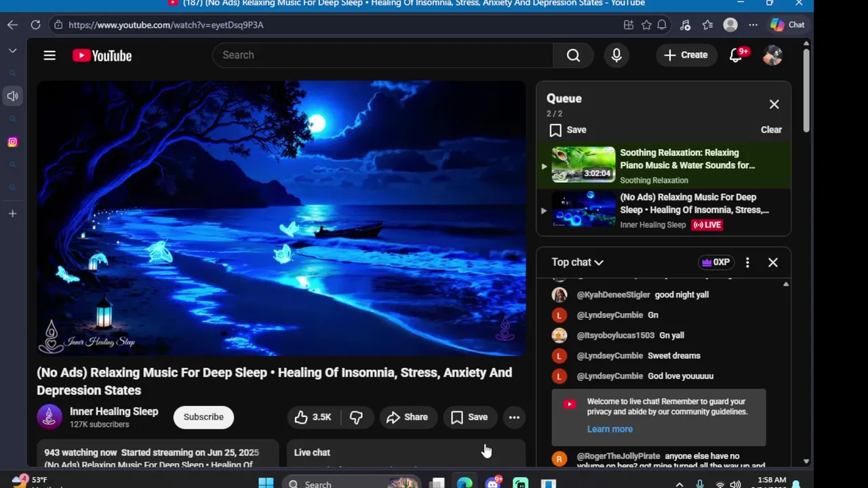Focus the YouTube search field
The image size is (868, 488).
click(383, 55)
